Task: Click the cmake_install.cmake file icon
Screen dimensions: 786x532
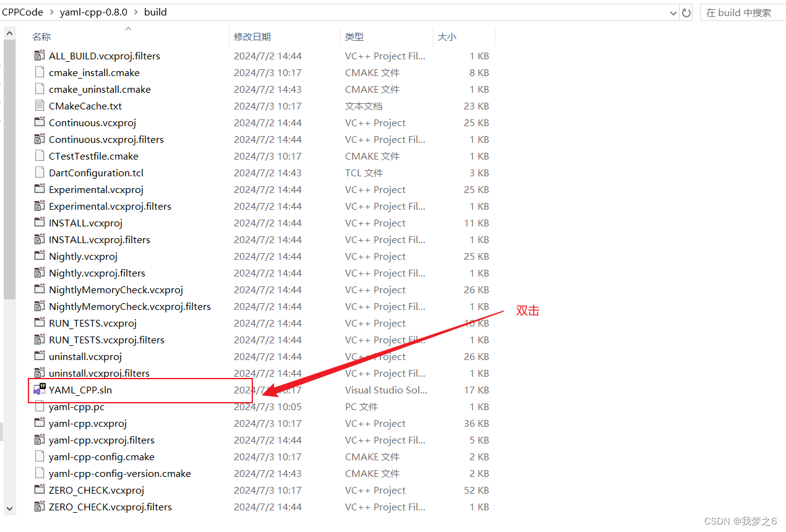Action: tap(39, 72)
